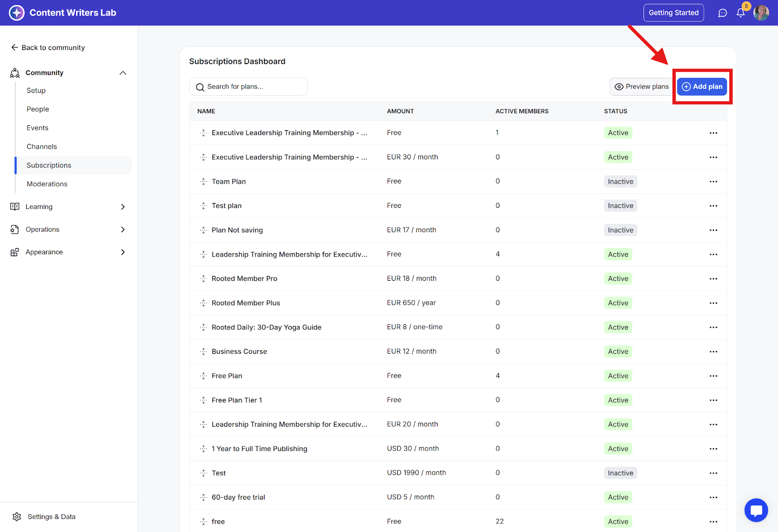Open the messages chat bubble icon
This screenshot has width=778, height=532.
point(723,13)
